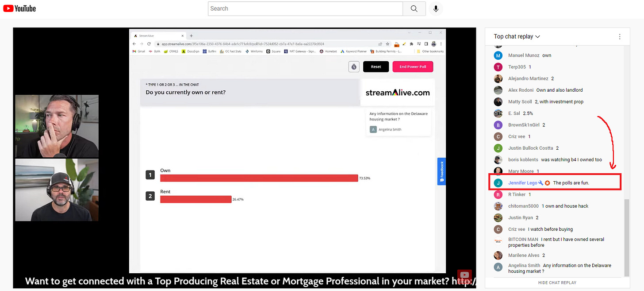Click message "I watch before buying"
The height and width of the screenshot is (291, 644).
point(550,229)
